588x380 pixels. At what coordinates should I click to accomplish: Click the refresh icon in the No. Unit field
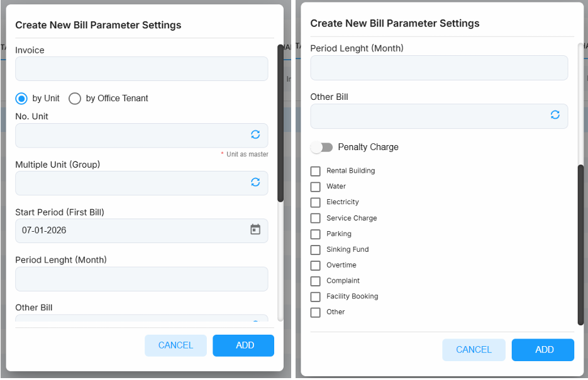tap(255, 134)
